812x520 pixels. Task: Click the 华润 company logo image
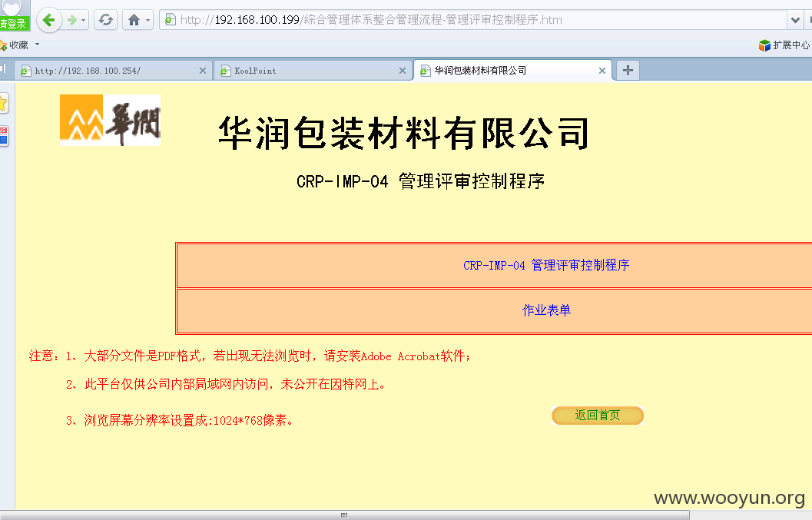[111, 120]
